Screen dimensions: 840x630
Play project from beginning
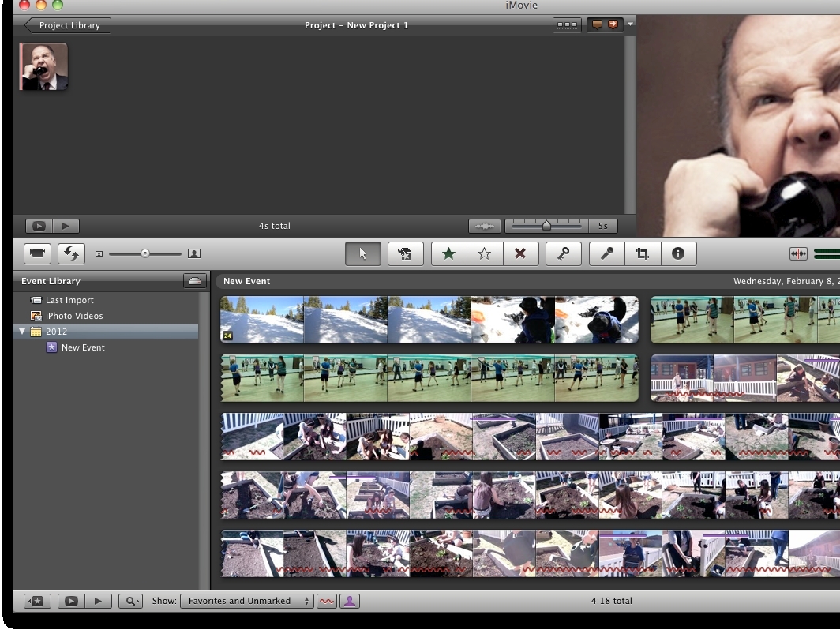click(x=66, y=226)
